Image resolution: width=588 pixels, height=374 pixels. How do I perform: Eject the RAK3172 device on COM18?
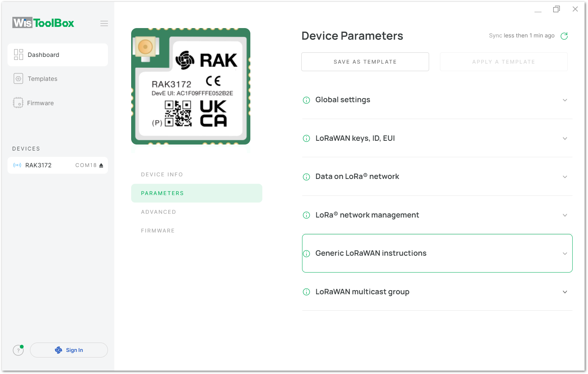[x=101, y=165]
